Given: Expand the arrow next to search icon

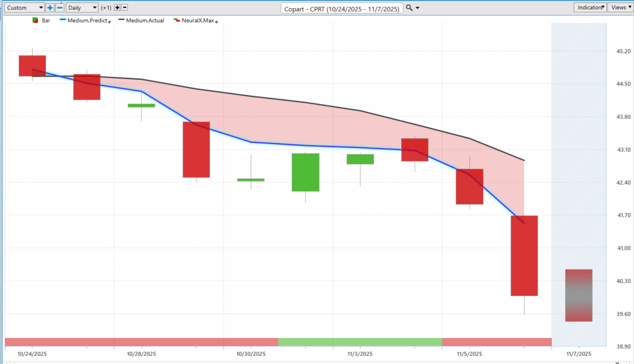Looking at the screenshot, I should pyautogui.click(x=418, y=7).
